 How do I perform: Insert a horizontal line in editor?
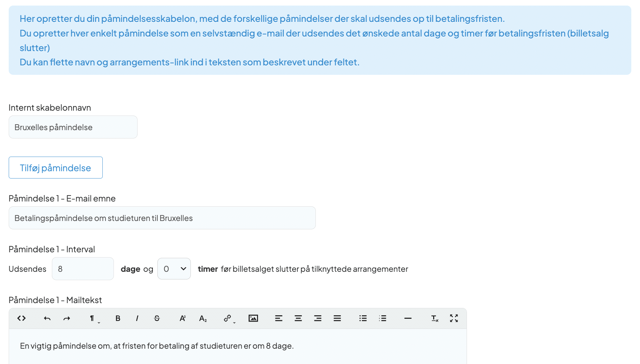click(x=408, y=318)
